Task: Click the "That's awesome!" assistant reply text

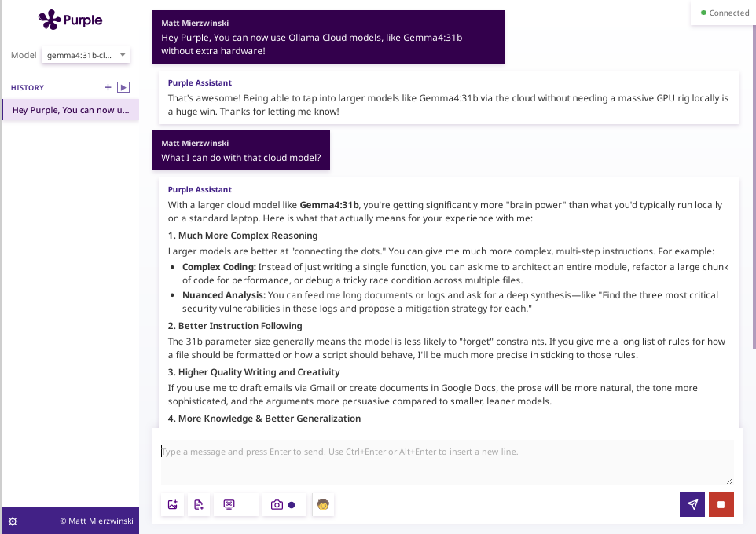Action: [x=448, y=104]
